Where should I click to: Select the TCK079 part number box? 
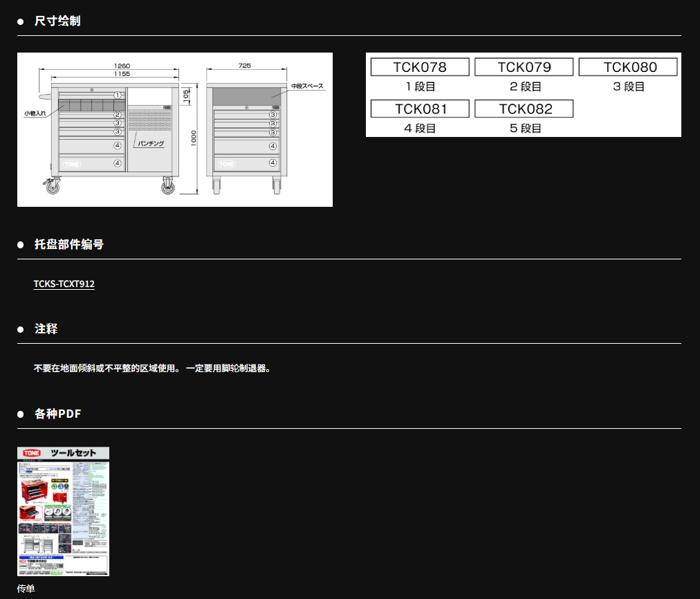(x=524, y=67)
